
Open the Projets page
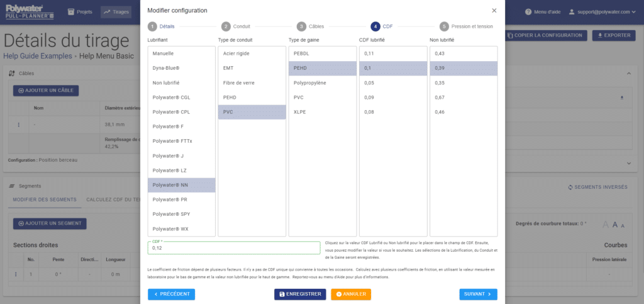pos(80,12)
